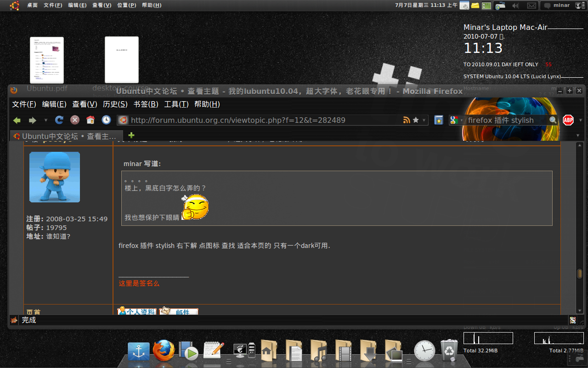
Task: Click the Ubuntu.pdf desktop file thumbnail
Action: 47,60
